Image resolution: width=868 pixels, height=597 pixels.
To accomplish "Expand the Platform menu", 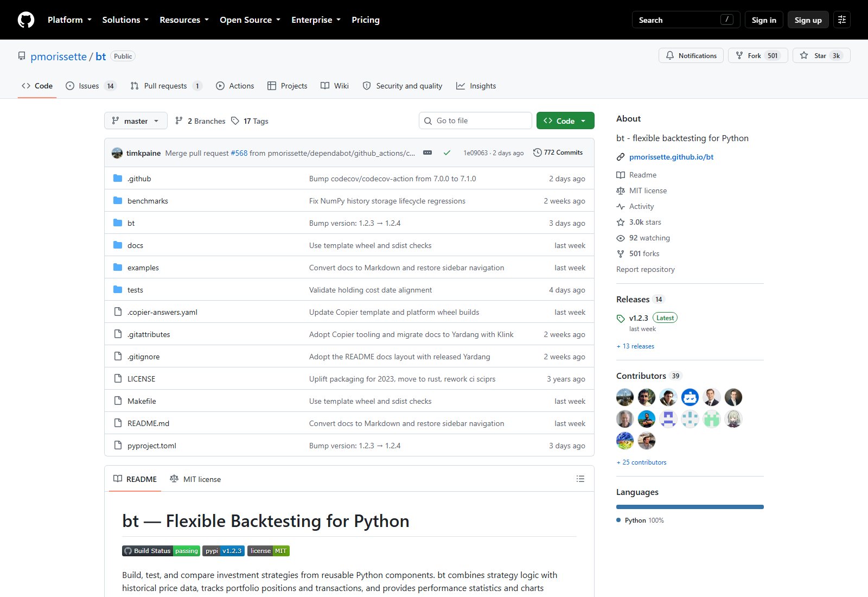I will point(69,20).
